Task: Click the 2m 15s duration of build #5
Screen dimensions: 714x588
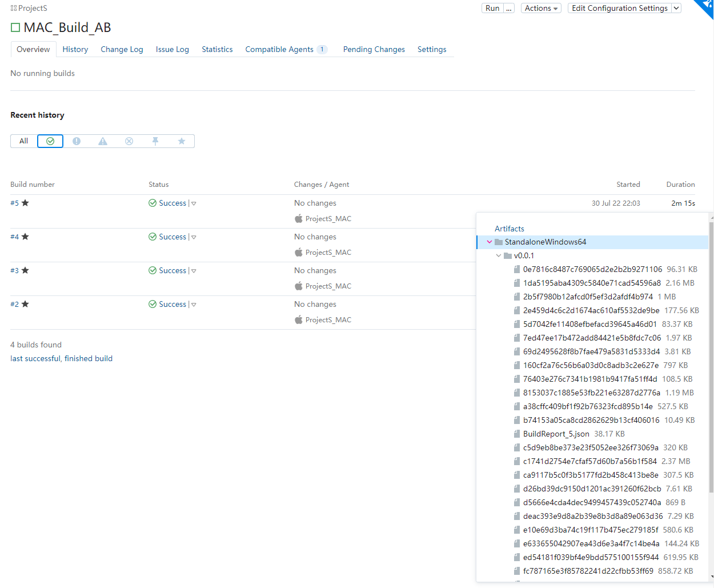Action: [x=683, y=203]
